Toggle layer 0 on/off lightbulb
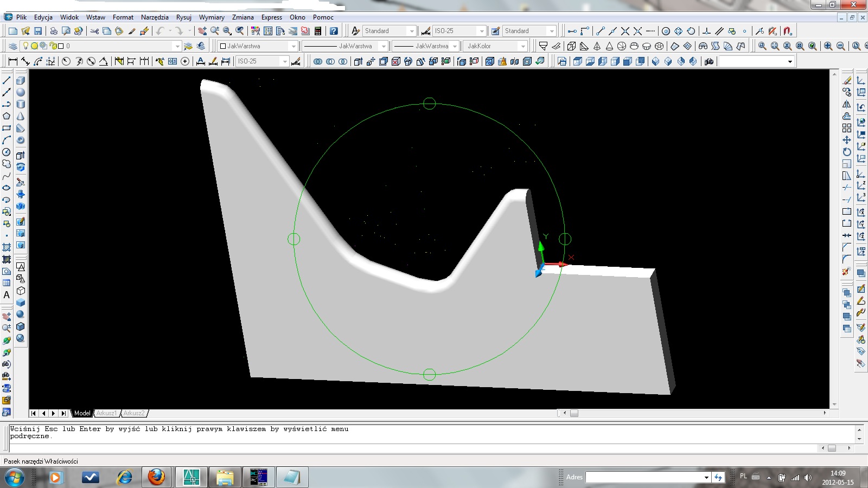The image size is (868, 488). pos(25,46)
